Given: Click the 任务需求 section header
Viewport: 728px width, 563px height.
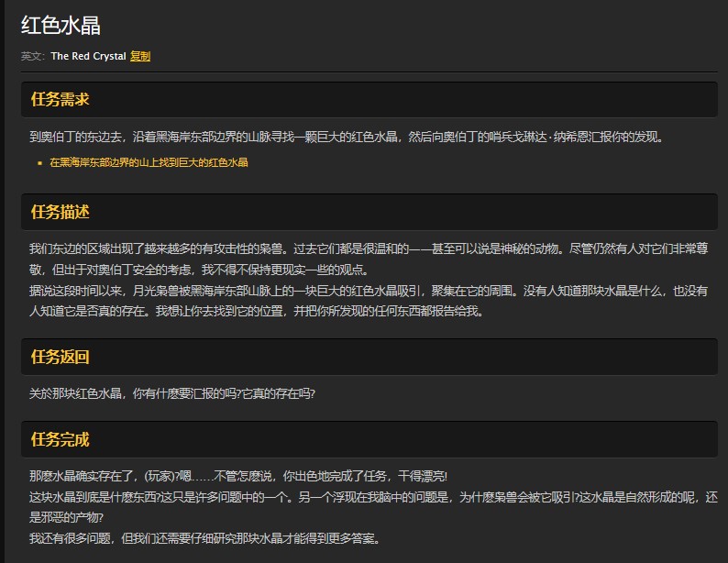Looking at the screenshot, I should (x=60, y=99).
